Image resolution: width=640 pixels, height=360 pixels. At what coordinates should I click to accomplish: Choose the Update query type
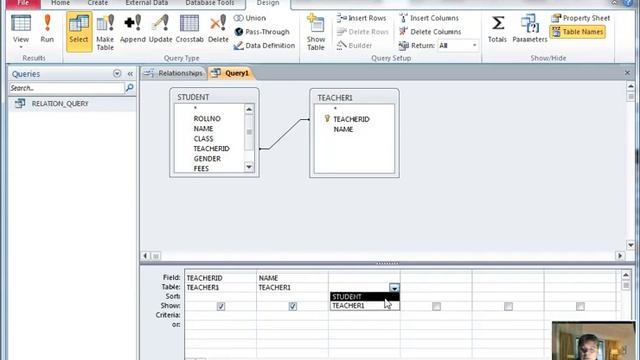(x=160, y=29)
